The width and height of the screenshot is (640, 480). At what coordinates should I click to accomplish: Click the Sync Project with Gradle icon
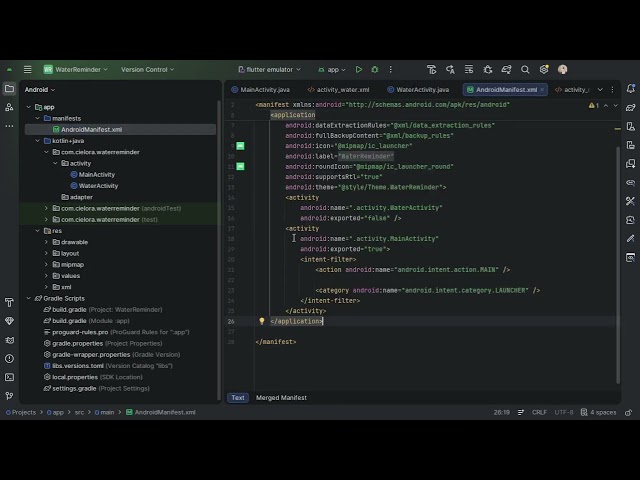[x=507, y=69]
